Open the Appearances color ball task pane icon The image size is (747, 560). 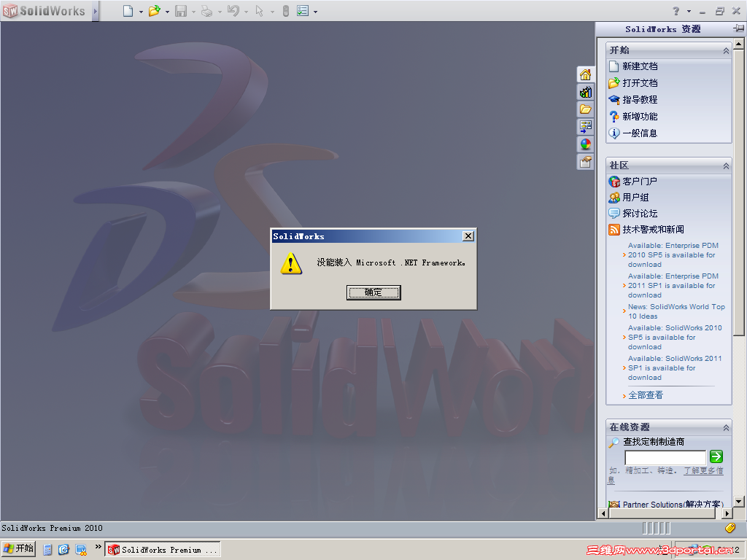point(586,144)
